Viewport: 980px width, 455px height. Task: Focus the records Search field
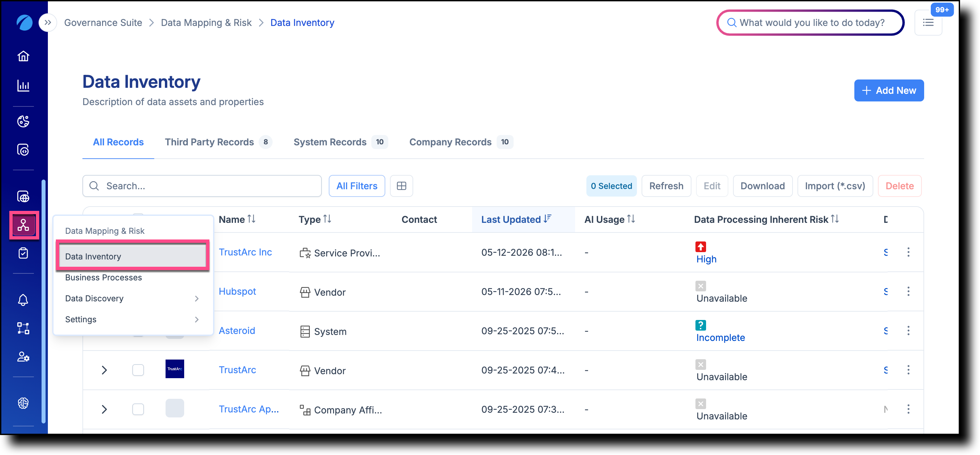202,186
